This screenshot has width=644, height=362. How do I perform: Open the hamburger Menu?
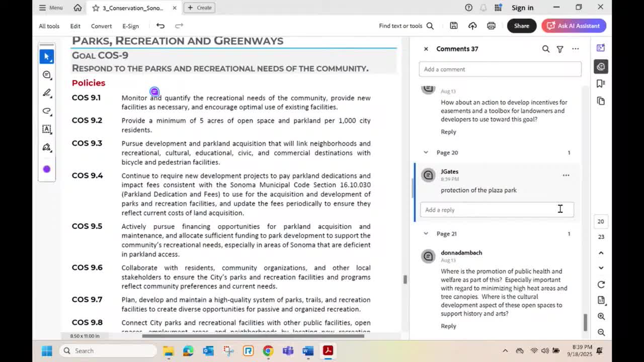tap(51, 8)
